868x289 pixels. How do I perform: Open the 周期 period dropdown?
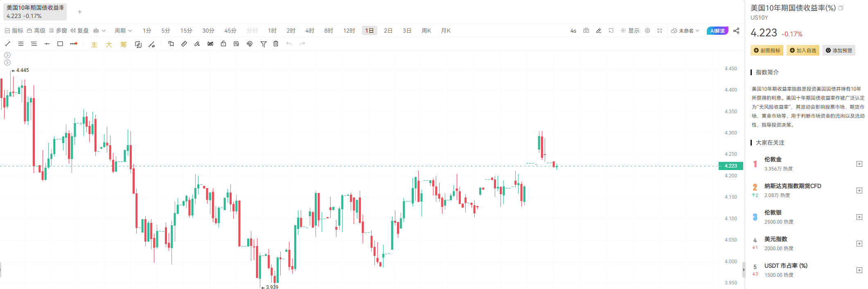[123, 30]
